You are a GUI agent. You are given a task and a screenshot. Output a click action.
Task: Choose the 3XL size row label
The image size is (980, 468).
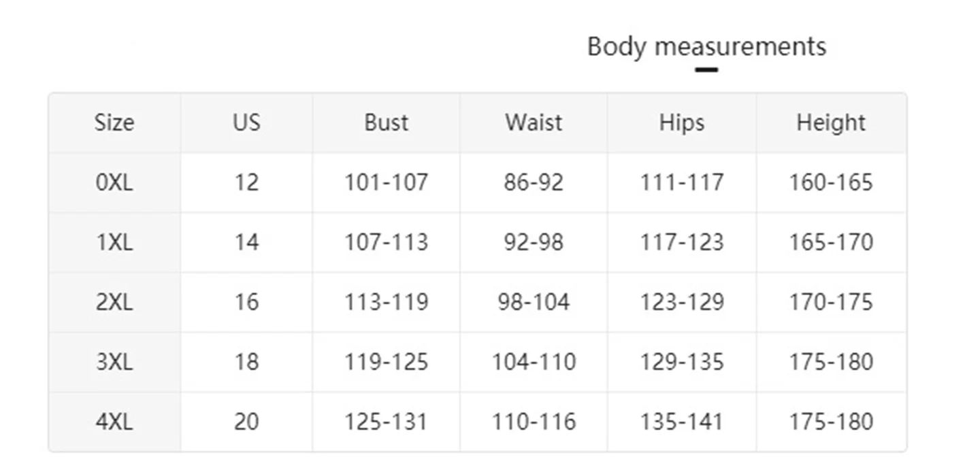(x=114, y=362)
